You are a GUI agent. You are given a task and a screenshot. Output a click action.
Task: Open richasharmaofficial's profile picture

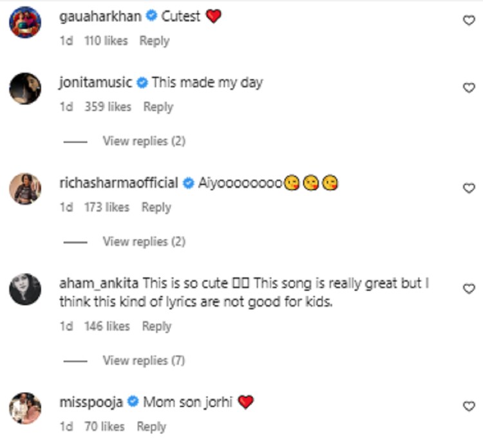tap(25, 189)
